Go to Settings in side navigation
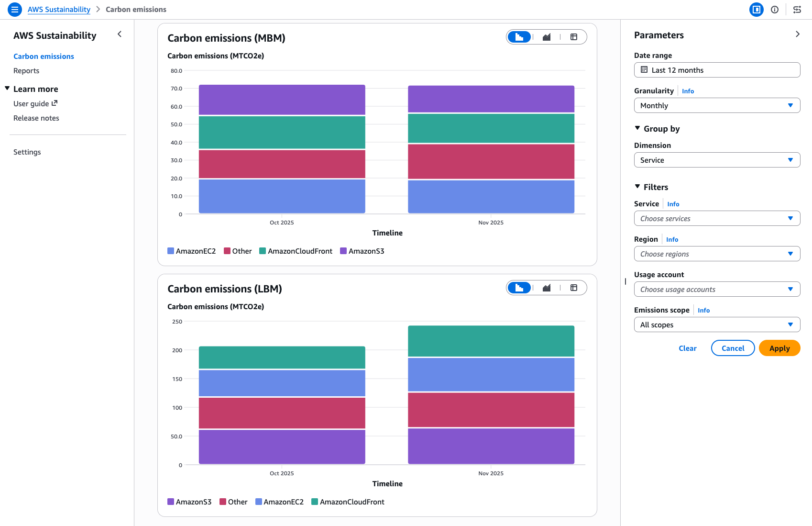 (x=27, y=152)
